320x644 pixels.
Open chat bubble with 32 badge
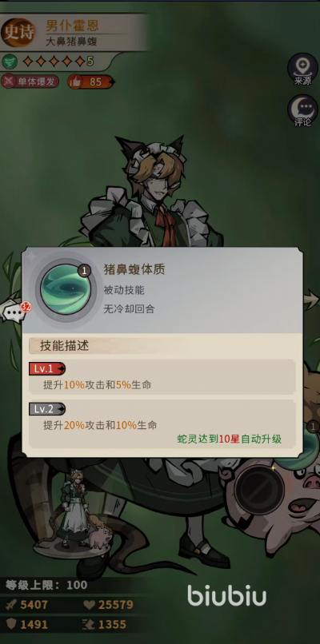click(16, 312)
